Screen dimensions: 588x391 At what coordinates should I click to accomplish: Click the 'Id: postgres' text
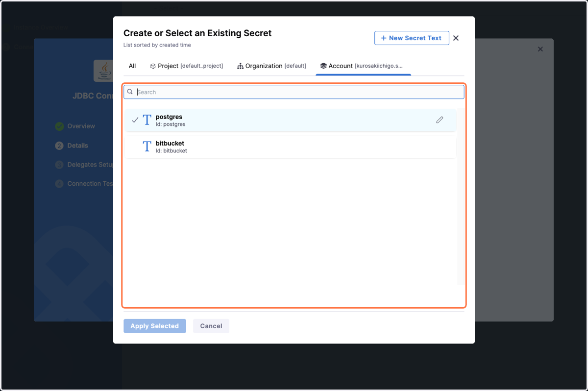click(x=171, y=124)
